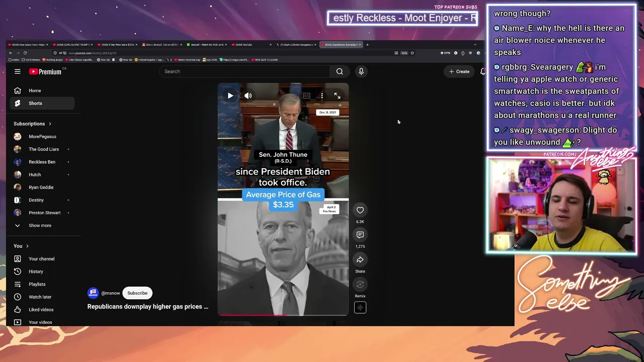Image resolution: width=644 pixels, height=362 pixels.
Task: Open The Good Liars subscription
Action: pyautogui.click(x=42, y=149)
